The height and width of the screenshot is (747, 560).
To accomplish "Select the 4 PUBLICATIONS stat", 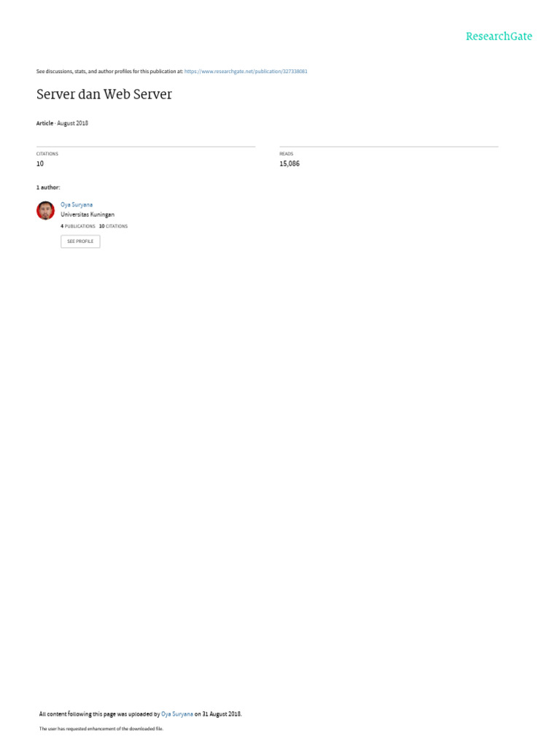I will pos(78,226).
